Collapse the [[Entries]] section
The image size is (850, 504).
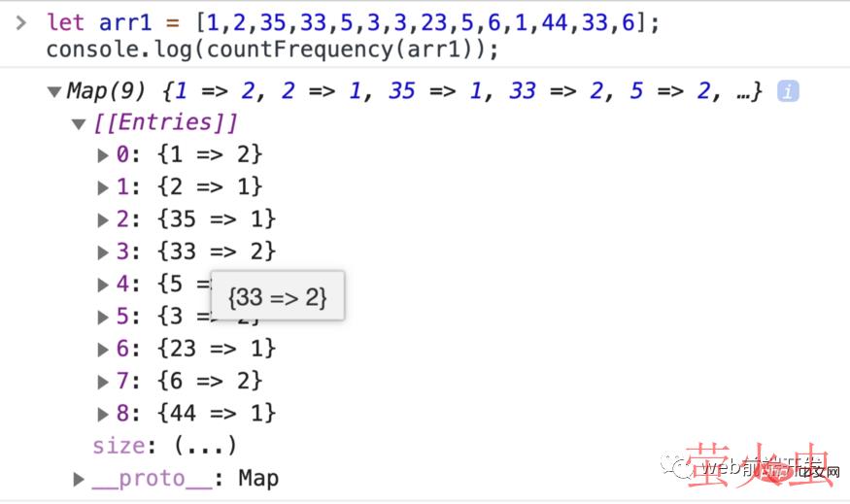(79, 124)
